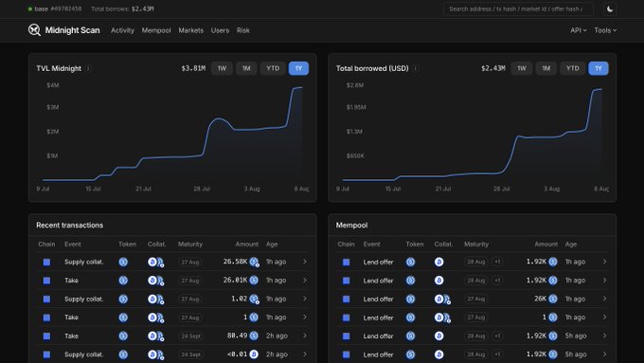Click token icon in 26.58K Supply collat. row
The image size is (644, 363).
point(123,262)
